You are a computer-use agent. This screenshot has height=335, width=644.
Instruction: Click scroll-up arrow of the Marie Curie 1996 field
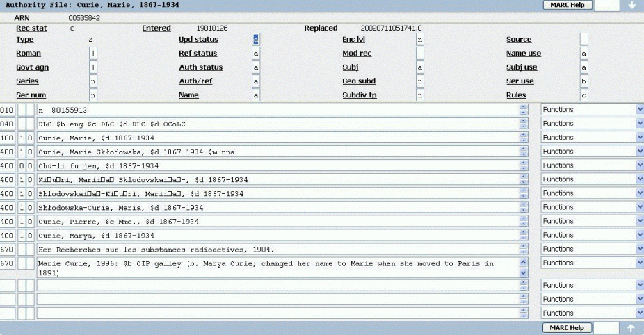coord(524,261)
